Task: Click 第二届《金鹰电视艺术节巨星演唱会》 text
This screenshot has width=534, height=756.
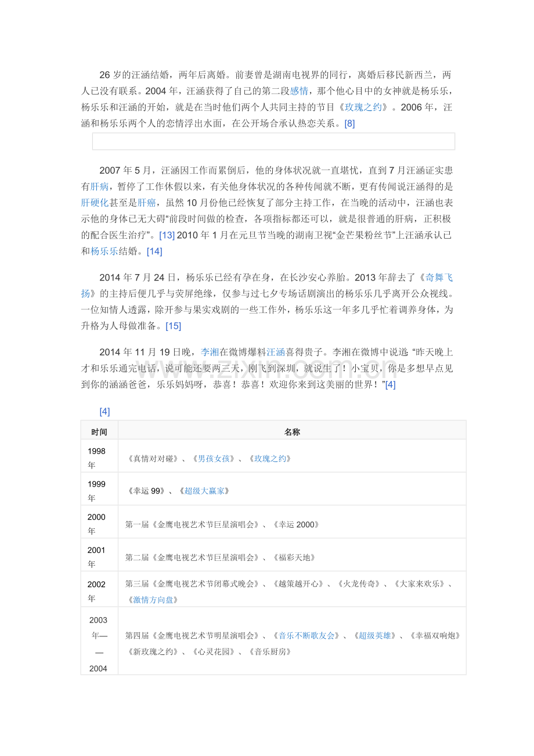Action: coord(192,557)
